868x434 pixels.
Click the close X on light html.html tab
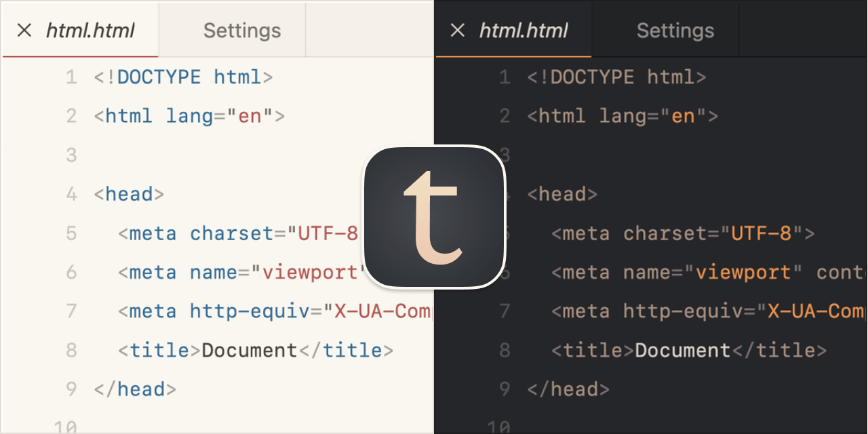(x=24, y=30)
